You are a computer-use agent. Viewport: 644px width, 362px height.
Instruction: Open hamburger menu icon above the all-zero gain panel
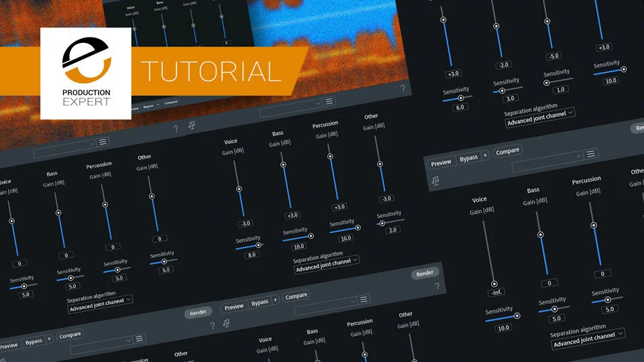(103, 141)
